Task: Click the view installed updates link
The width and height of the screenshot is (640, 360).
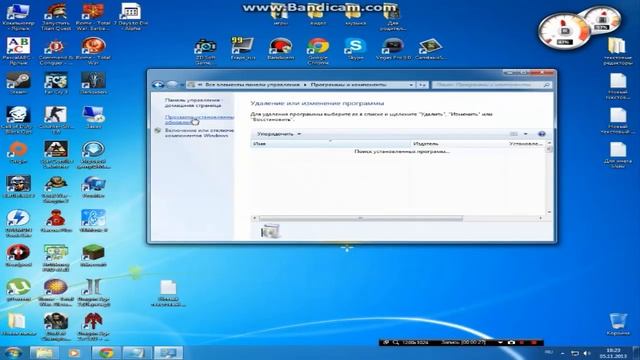Action: click(x=199, y=120)
